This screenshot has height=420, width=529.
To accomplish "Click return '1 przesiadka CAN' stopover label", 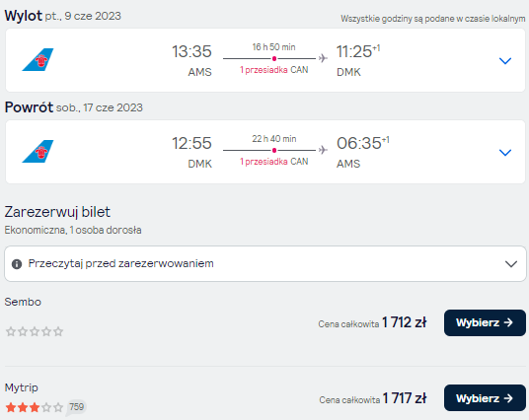I will [x=274, y=162].
